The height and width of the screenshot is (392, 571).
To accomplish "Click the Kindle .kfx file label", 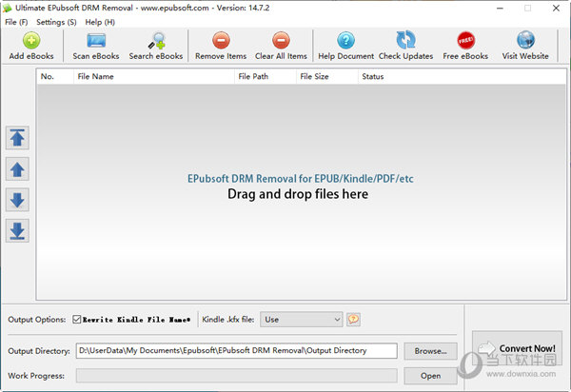I will pos(228,319).
